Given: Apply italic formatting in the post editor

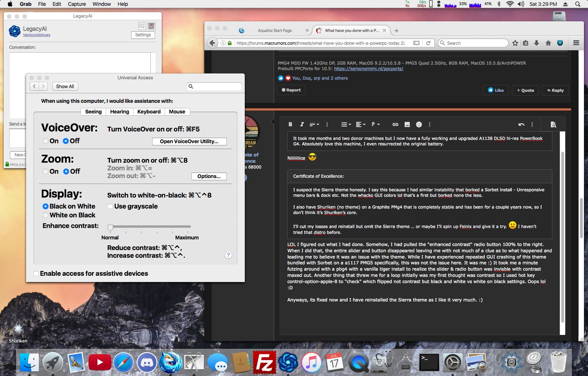Looking at the screenshot, I should tap(302, 124).
